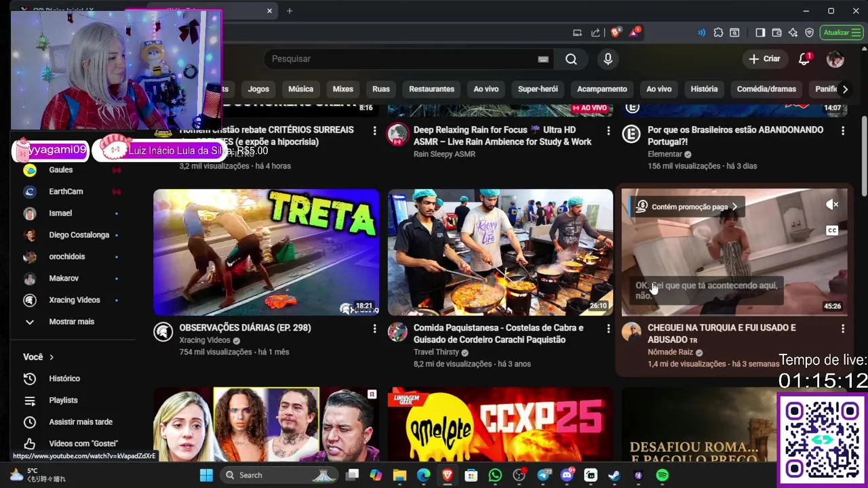This screenshot has height=488, width=868.
Task: Open YouTube notifications bell
Action: click(804, 59)
